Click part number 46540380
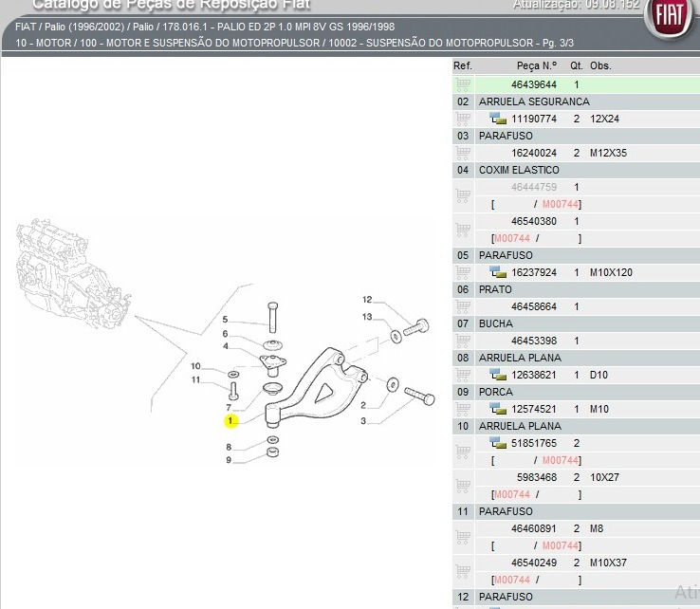This screenshot has height=609, width=700. coord(534,221)
